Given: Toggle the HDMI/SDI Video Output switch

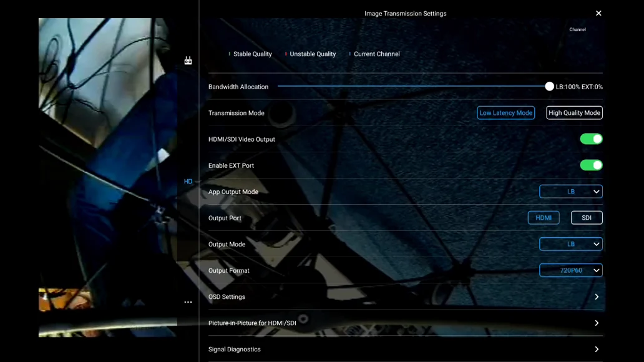Looking at the screenshot, I should coord(590,139).
